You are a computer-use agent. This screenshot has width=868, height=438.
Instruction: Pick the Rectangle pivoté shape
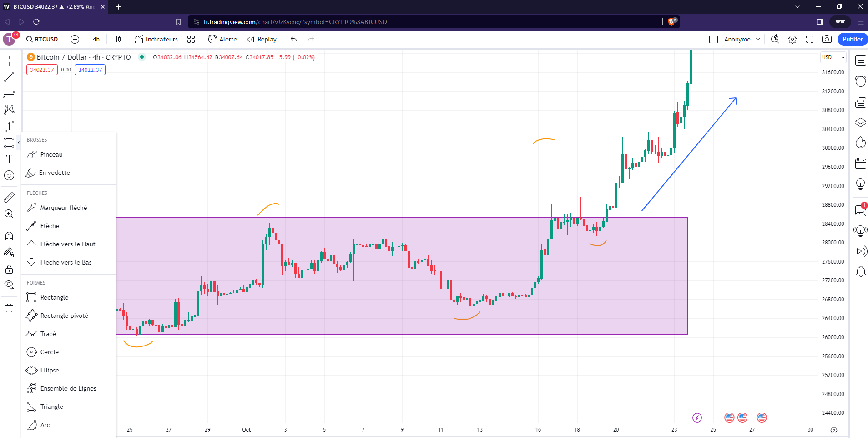click(69, 316)
